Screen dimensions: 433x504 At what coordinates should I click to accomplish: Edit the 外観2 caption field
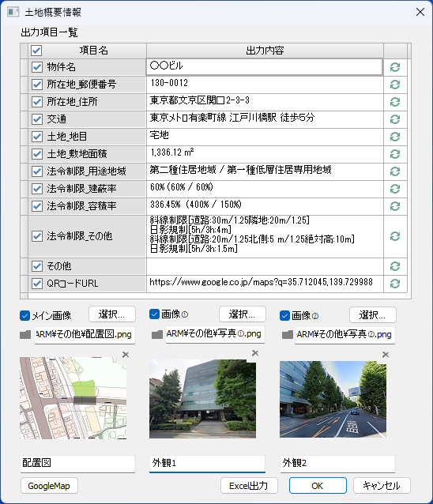point(337,464)
